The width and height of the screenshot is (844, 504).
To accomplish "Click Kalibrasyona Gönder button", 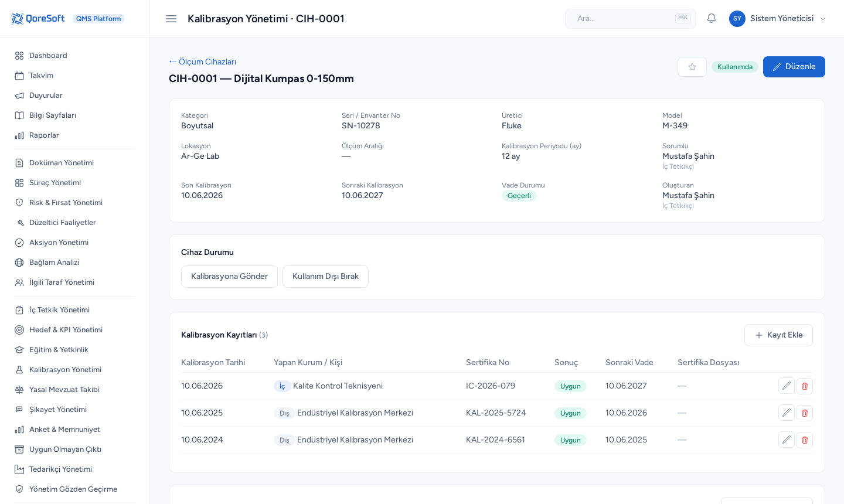I will click(229, 277).
